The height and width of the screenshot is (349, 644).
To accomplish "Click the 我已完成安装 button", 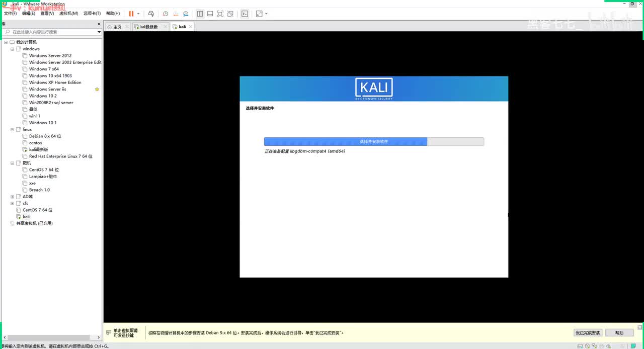I will pyautogui.click(x=588, y=333).
